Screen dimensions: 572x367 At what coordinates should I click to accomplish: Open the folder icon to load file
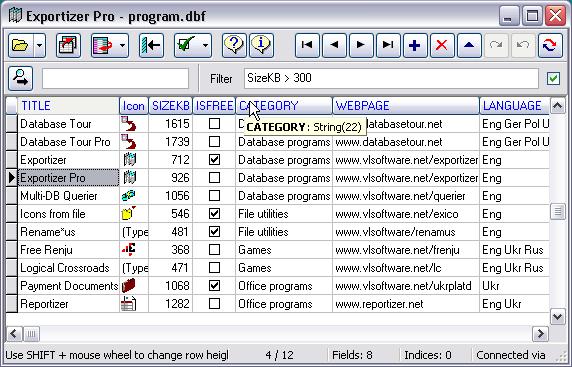click(x=20, y=45)
